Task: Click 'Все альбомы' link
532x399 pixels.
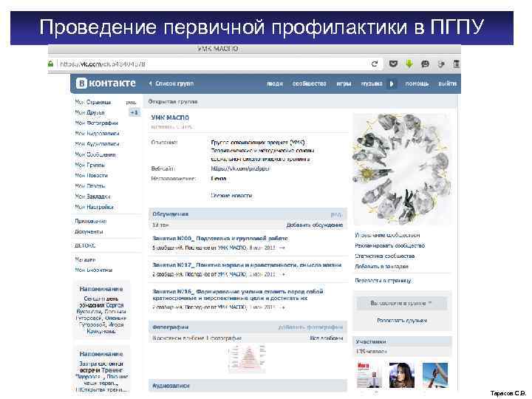Action: tap(327, 338)
